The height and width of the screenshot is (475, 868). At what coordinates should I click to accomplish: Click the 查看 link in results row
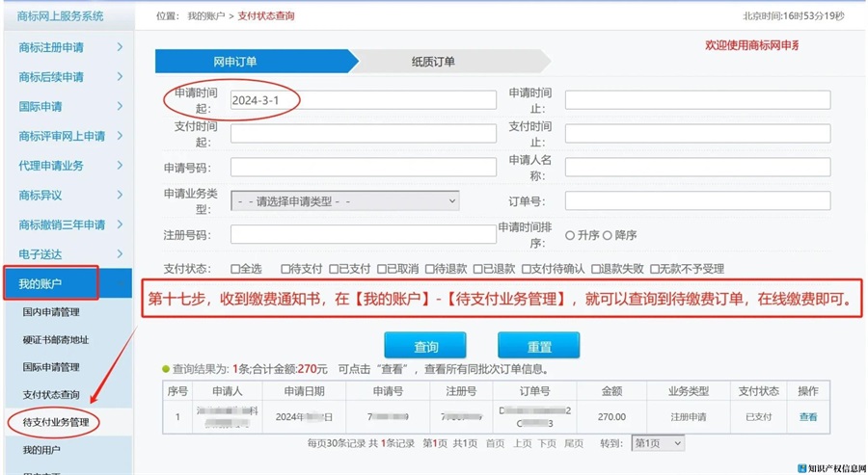[x=807, y=417]
